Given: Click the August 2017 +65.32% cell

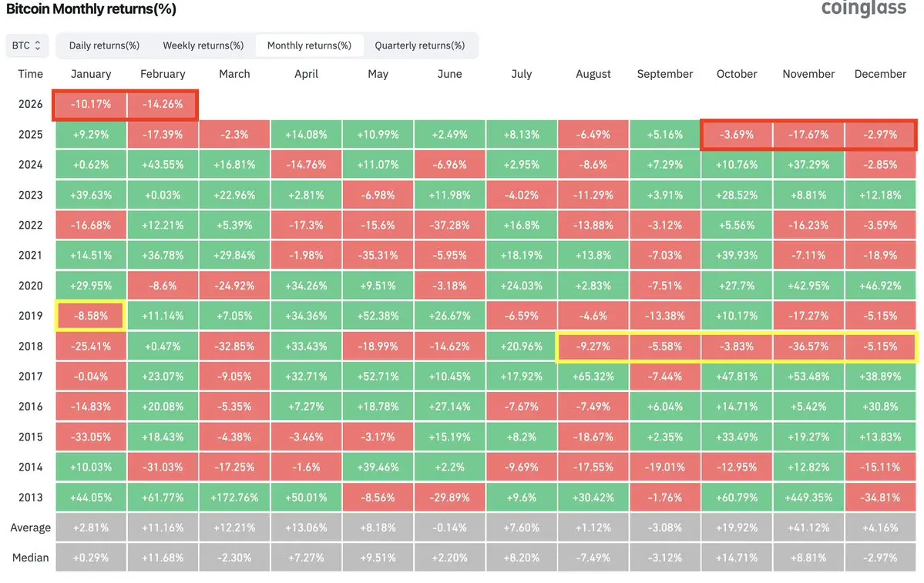Looking at the screenshot, I should (x=593, y=377).
